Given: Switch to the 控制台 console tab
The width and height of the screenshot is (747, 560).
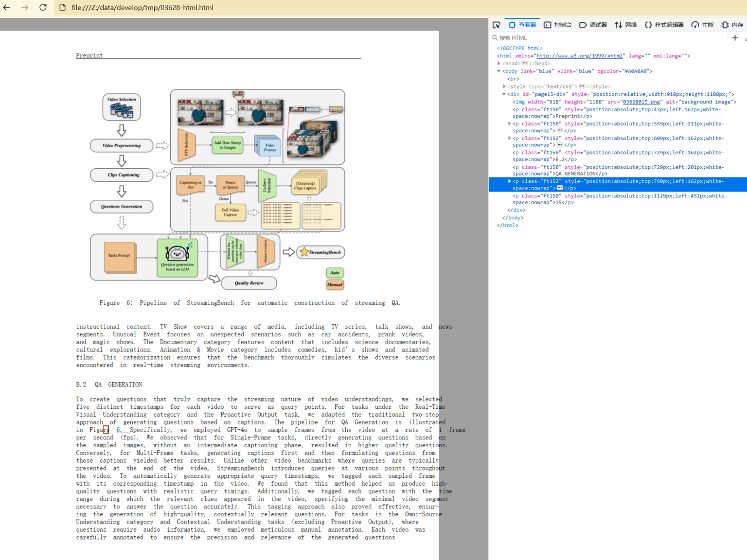Looking at the screenshot, I should [x=557, y=25].
